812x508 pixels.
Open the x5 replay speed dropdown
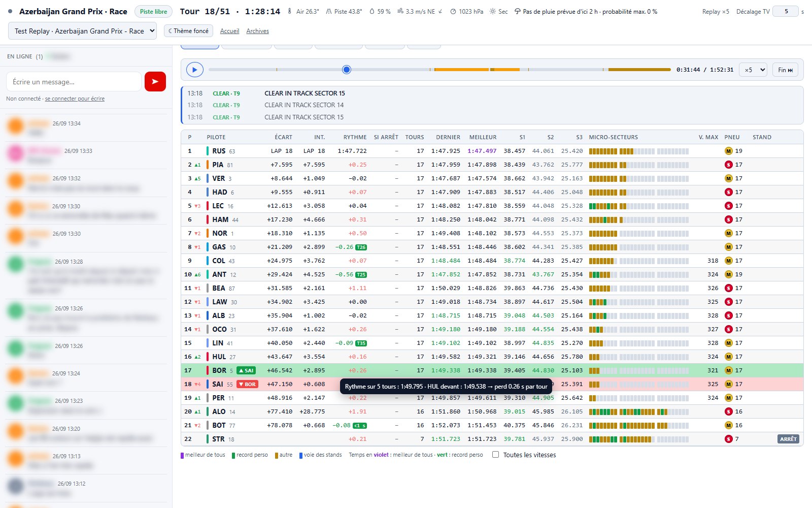[x=753, y=70]
